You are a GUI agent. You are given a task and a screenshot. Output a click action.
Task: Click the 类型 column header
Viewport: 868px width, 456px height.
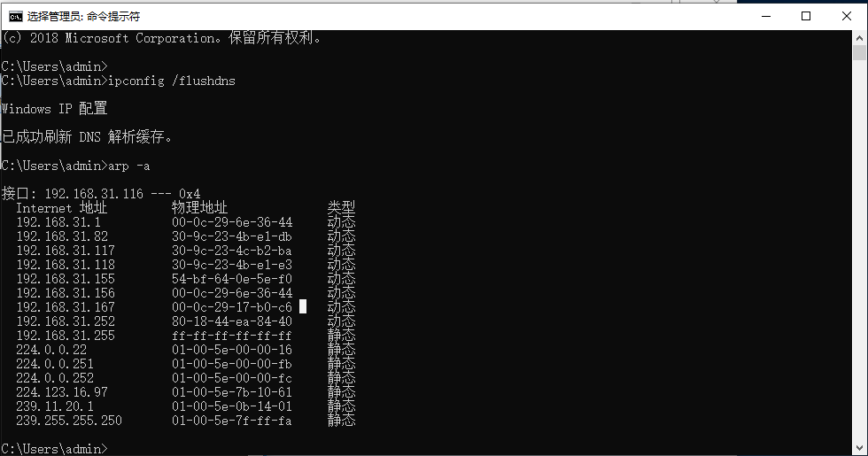pos(342,208)
